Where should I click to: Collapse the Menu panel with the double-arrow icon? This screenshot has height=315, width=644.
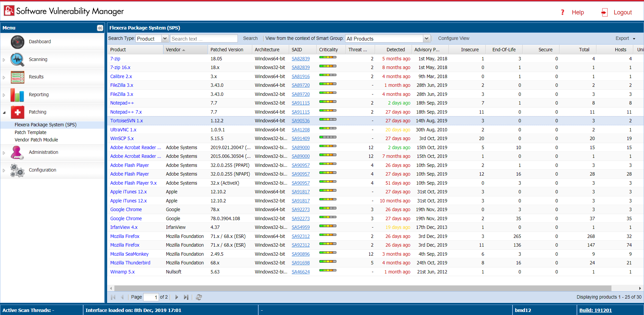pos(100,28)
